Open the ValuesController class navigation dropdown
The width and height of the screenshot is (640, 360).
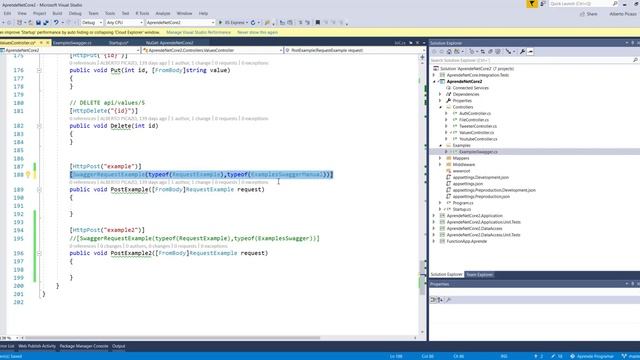pos(212,50)
